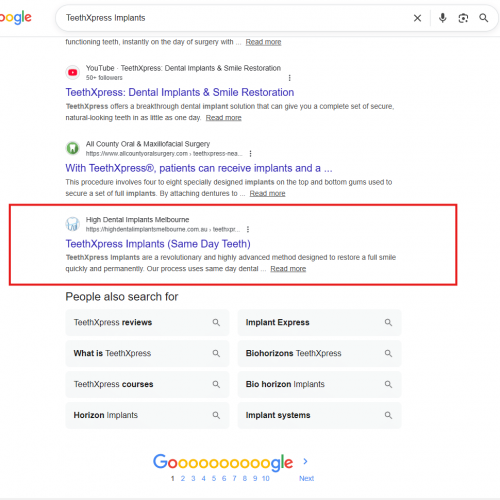Clear the search box with the X icon
This screenshot has width=500, height=500.
point(417,18)
